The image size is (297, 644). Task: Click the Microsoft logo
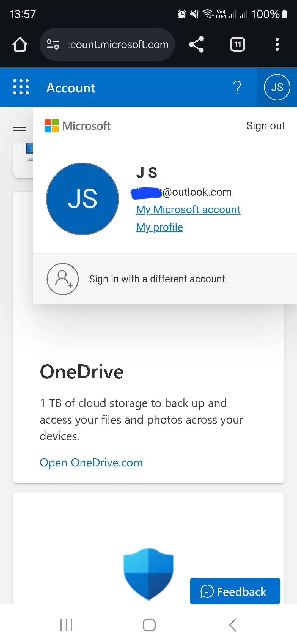click(77, 126)
